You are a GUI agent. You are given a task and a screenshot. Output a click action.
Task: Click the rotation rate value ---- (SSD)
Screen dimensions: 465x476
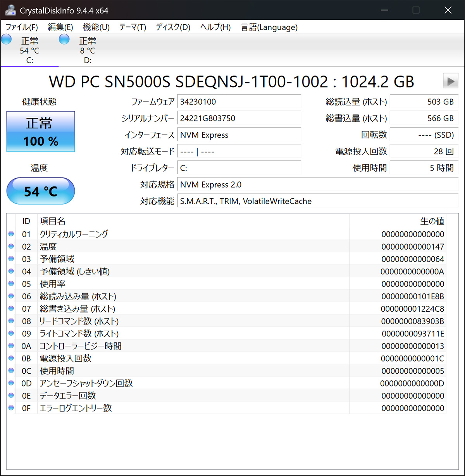424,135
